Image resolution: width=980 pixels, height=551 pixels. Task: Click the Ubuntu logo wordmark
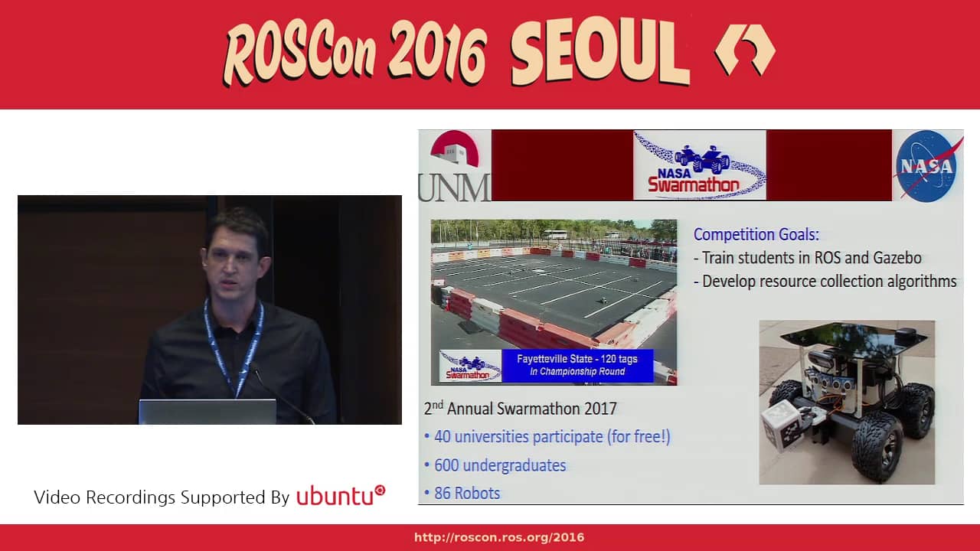pyautogui.click(x=341, y=495)
